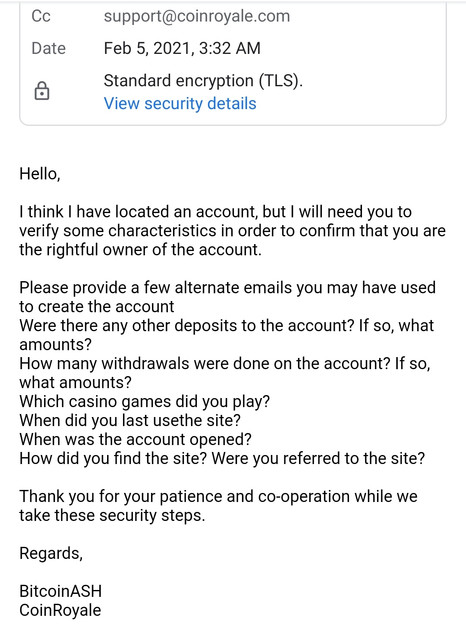Image resolution: width=466 pixels, height=640 pixels.
Task: Select the support@coinroyale.com Cc address
Action: (197, 16)
